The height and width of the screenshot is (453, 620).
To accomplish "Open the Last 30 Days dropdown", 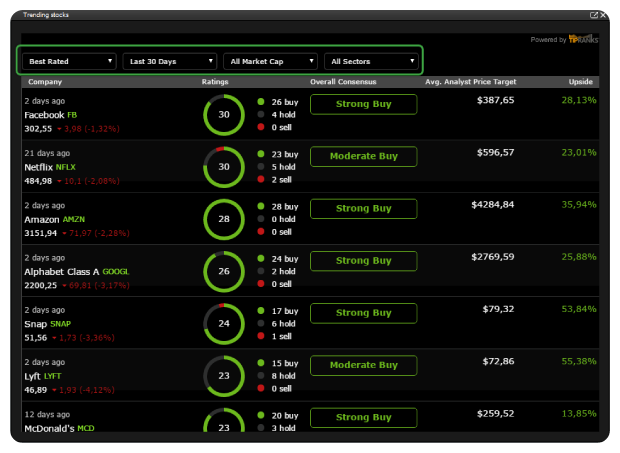I will (170, 61).
